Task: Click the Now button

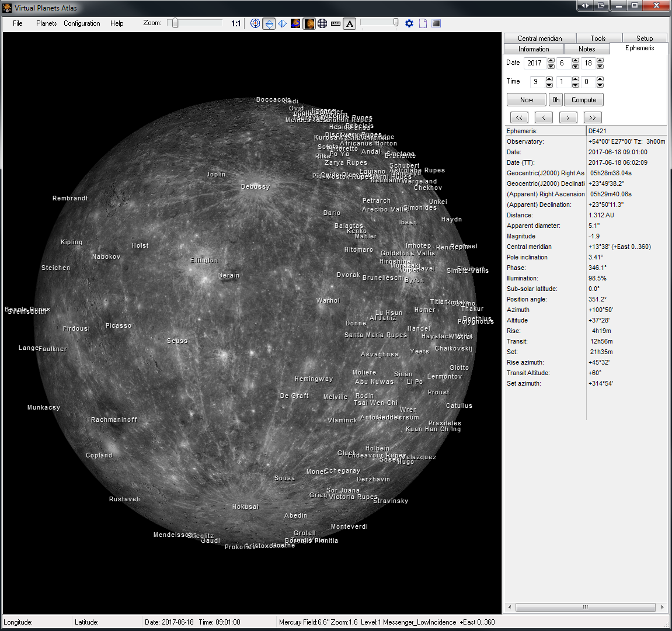Action: [526, 100]
